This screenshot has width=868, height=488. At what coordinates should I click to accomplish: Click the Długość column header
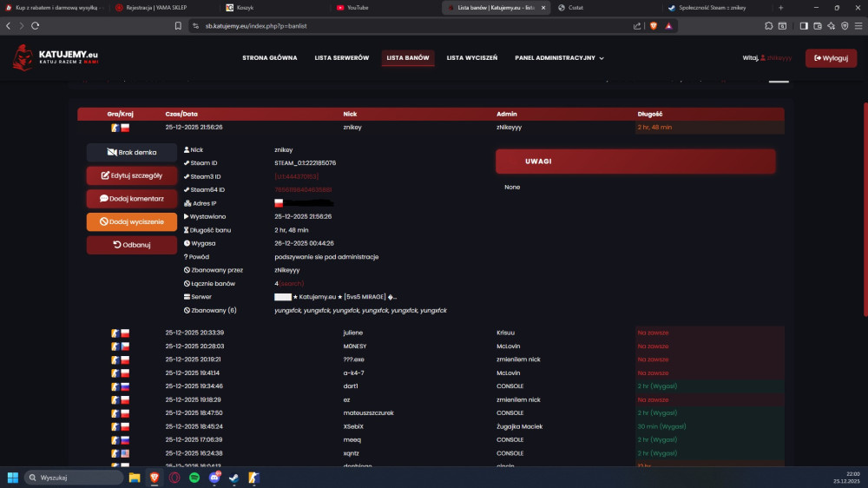click(650, 114)
